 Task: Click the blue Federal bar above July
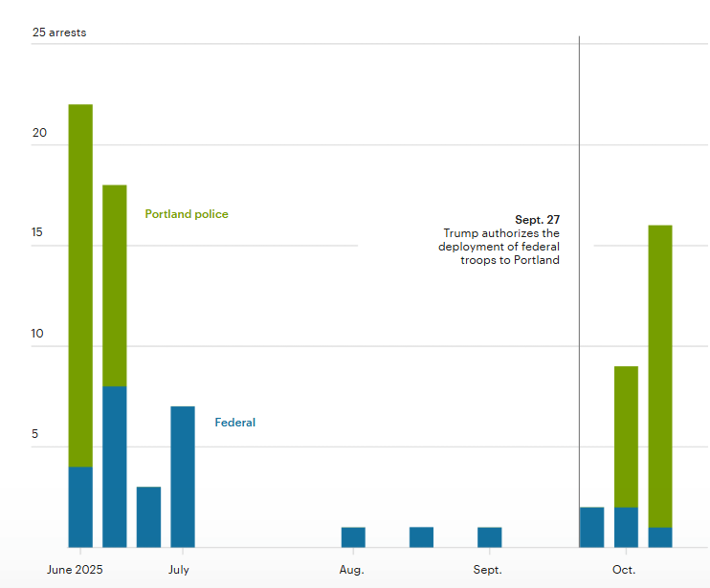(183, 476)
